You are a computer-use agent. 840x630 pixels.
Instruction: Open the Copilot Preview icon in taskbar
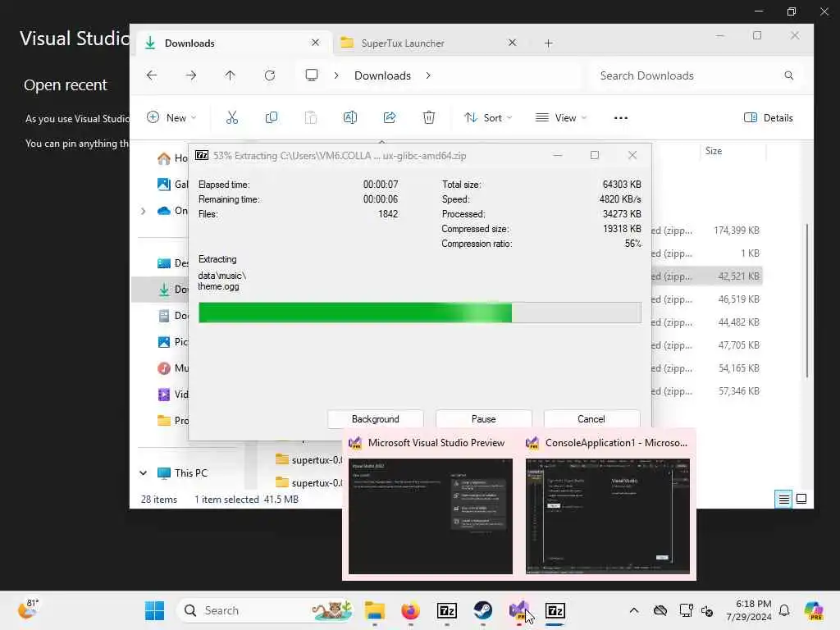[x=813, y=610]
